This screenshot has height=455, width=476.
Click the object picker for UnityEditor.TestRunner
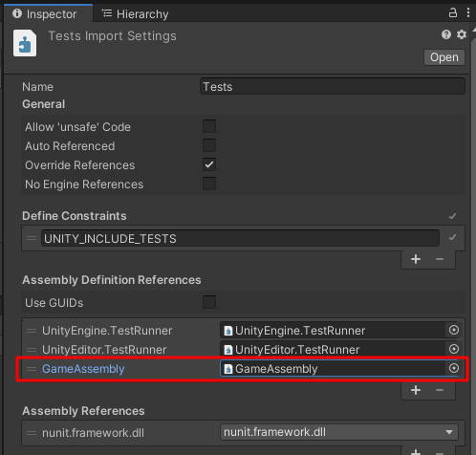point(454,349)
